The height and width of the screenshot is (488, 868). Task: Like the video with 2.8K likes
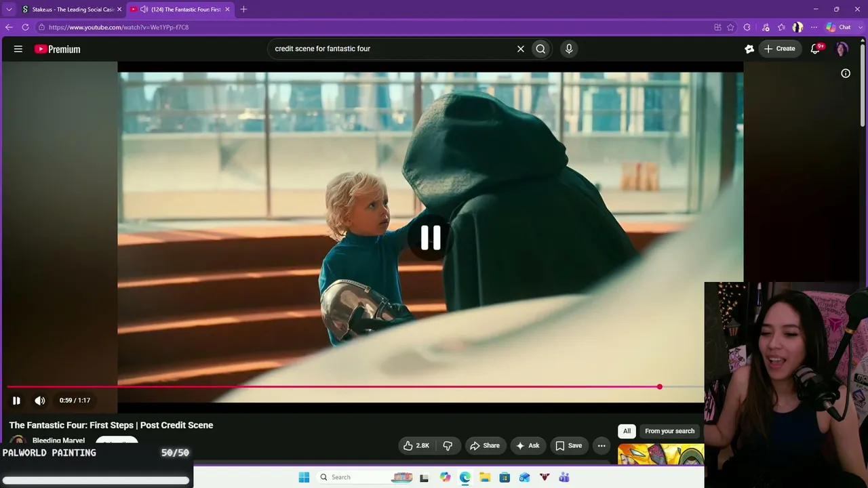(416, 445)
